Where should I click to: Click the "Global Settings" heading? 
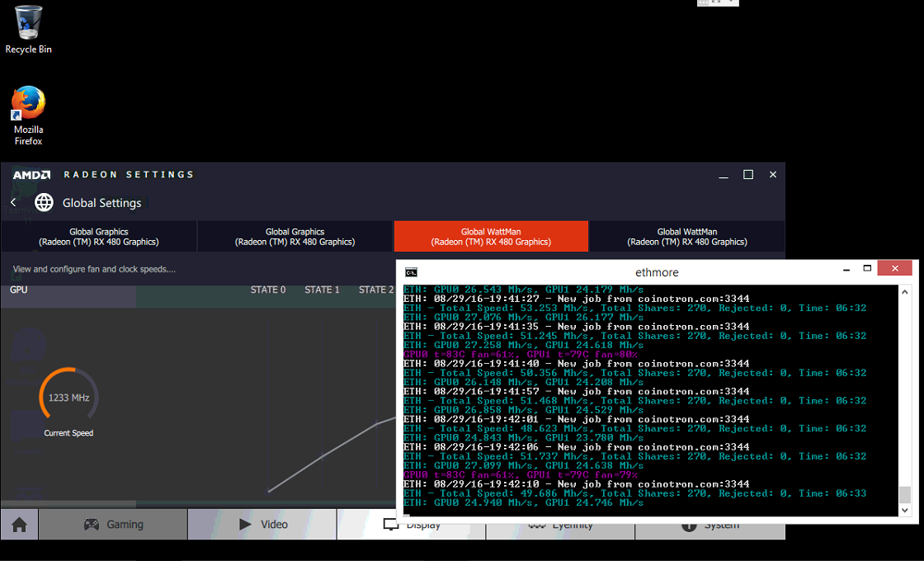tap(102, 203)
